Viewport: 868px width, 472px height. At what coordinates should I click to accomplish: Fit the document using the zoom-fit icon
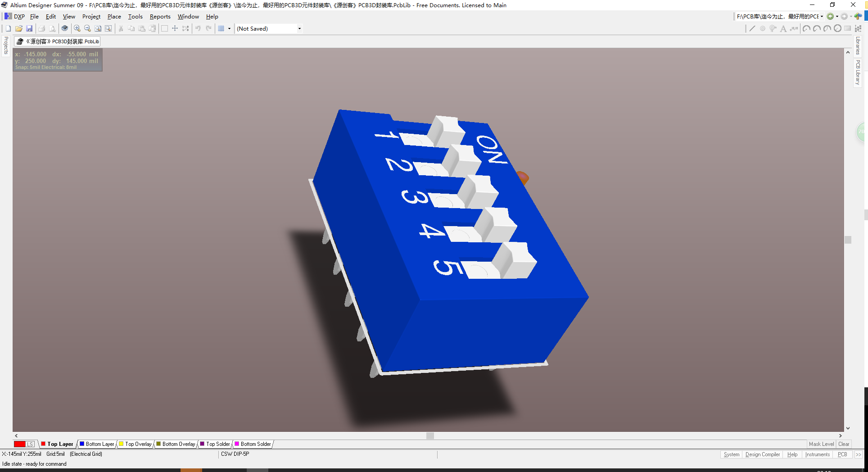point(98,28)
